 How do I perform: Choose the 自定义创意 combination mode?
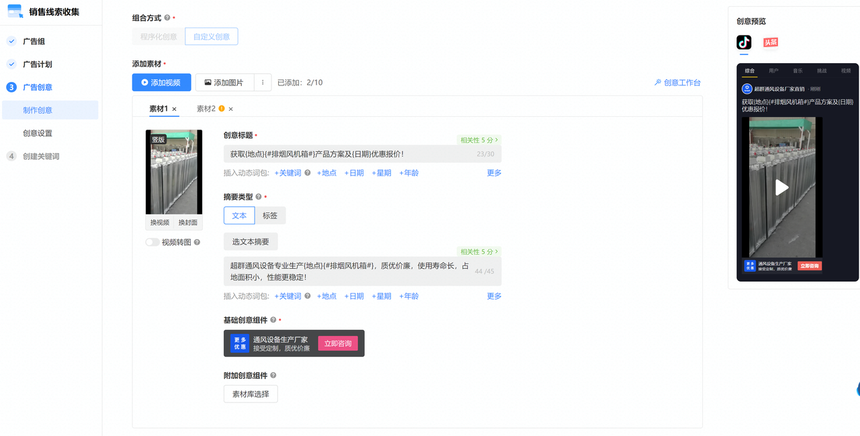pos(211,37)
